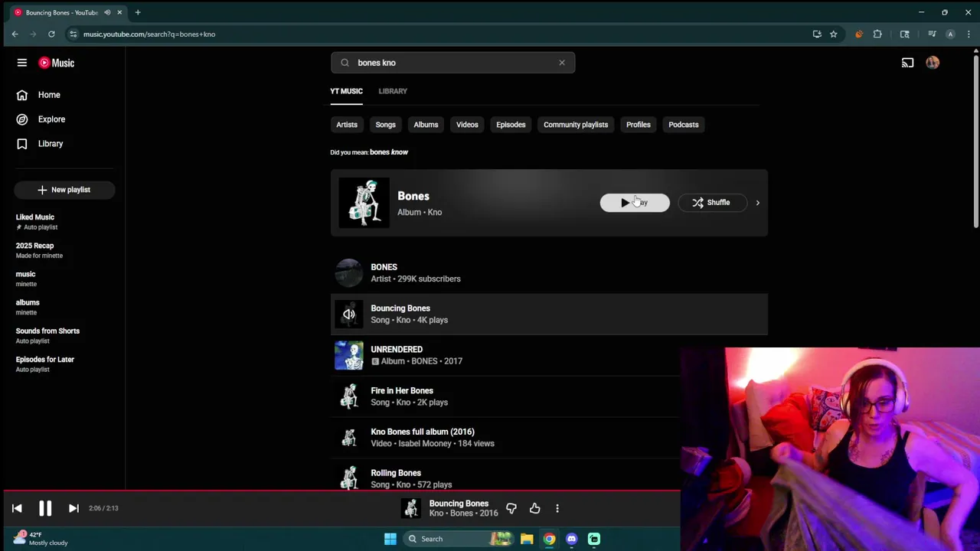Like Bouncing Bones in player bar

(x=534, y=508)
